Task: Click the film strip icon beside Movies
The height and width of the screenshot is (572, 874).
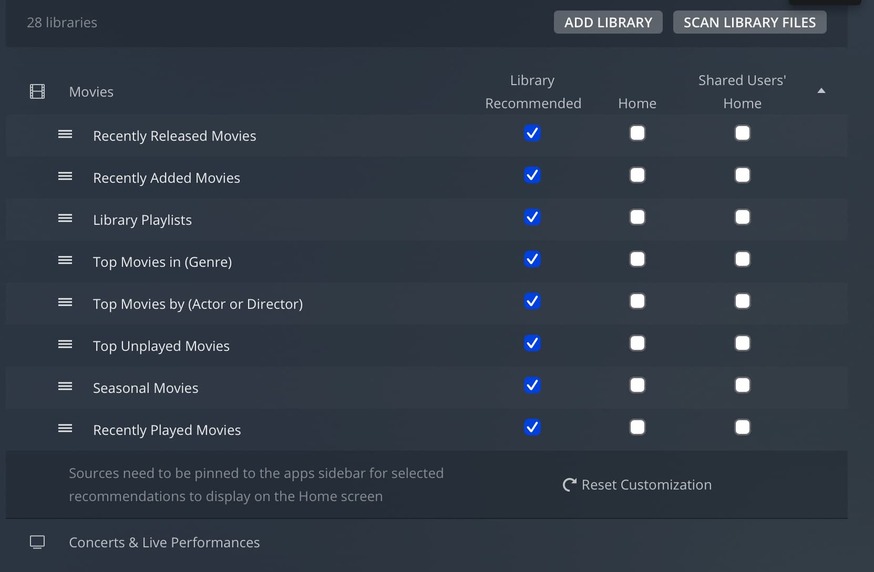Action: [37, 92]
